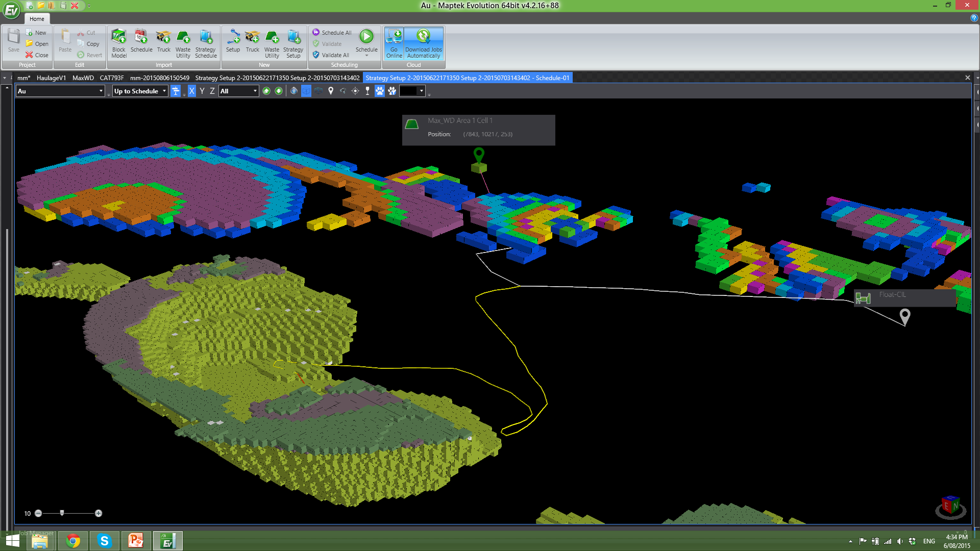Open the CAT793F tab

pyautogui.click(x=112, y=78)
